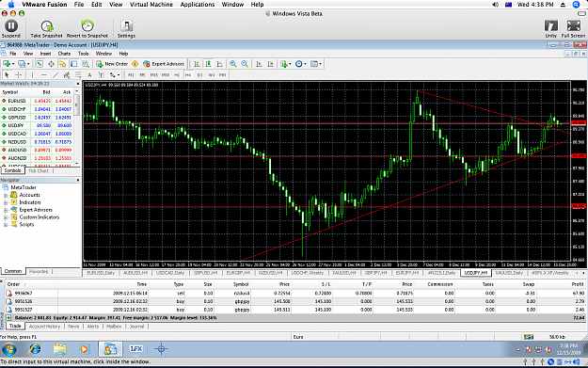The height and width of the screenshot is (368, 588).
Task: Select GBPUSD row in Market Watch
Action: tap(37, 118)
